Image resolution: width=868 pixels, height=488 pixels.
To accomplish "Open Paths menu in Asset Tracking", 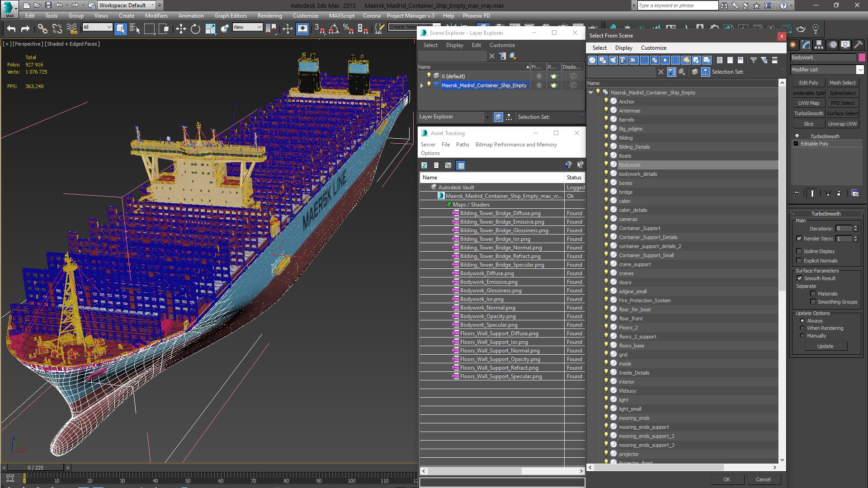I will click(x=462, y=145).
